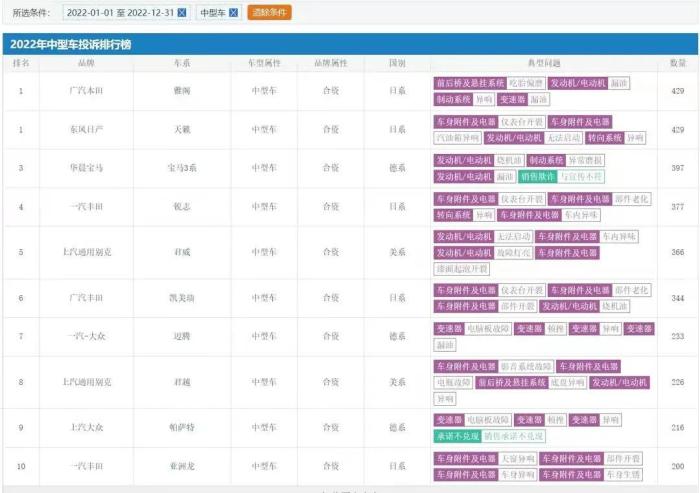Click the 典型问题 column header

point(544,63)
